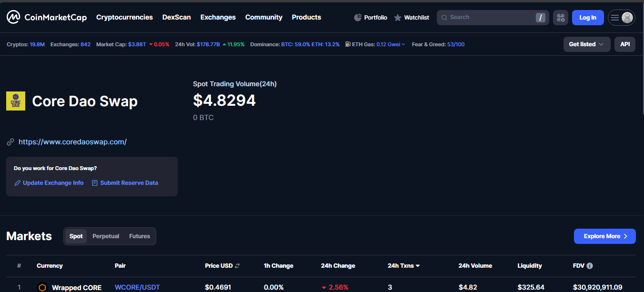The image size is (644, 292).
Task: Open the coredaoswap.com website link
Action: coord(72,142)
